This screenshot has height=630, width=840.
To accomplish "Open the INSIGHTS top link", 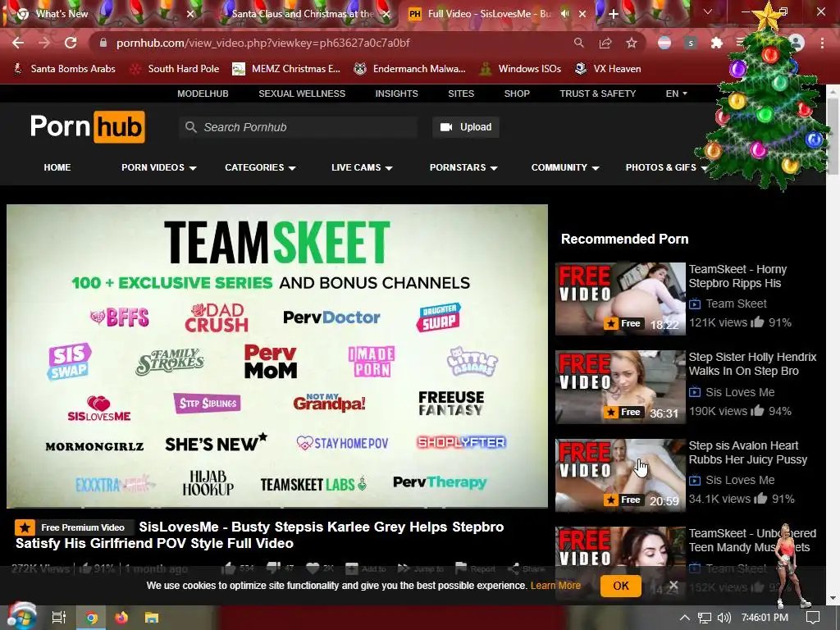I will [396, 94].
